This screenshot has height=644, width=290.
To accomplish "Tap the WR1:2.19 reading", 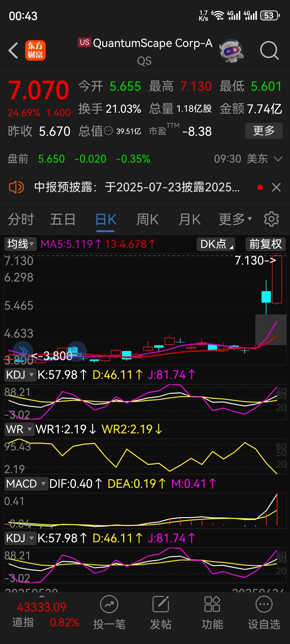I will coord(66,429).
